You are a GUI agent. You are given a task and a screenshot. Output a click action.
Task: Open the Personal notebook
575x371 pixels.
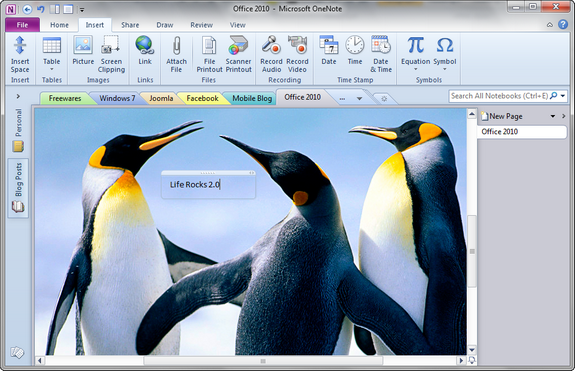(18, 130)
